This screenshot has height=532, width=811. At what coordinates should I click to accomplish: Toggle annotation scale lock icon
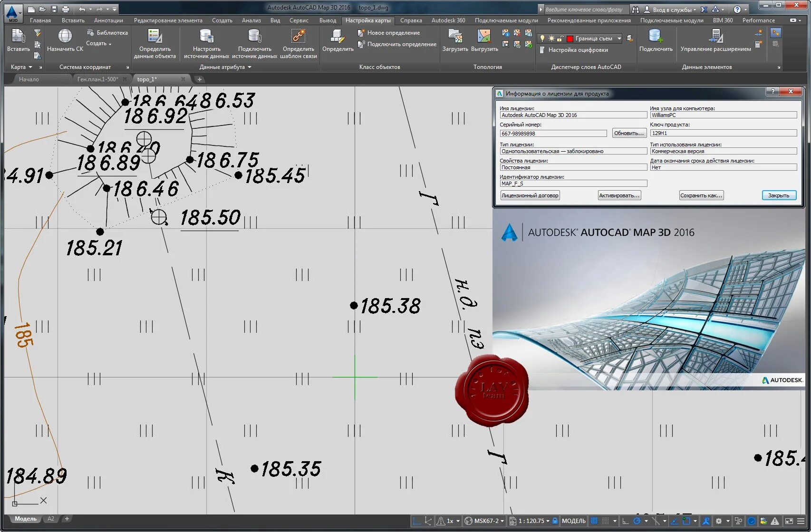click(x=555, y=521)
